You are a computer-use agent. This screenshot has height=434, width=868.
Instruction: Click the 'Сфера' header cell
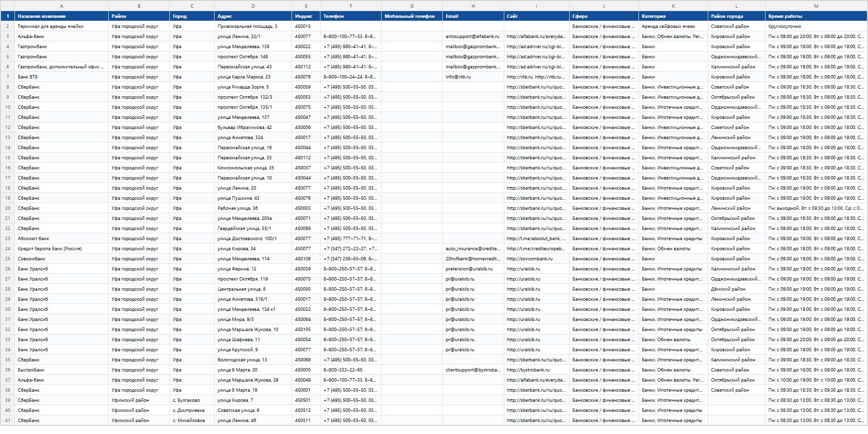point(604,16)
